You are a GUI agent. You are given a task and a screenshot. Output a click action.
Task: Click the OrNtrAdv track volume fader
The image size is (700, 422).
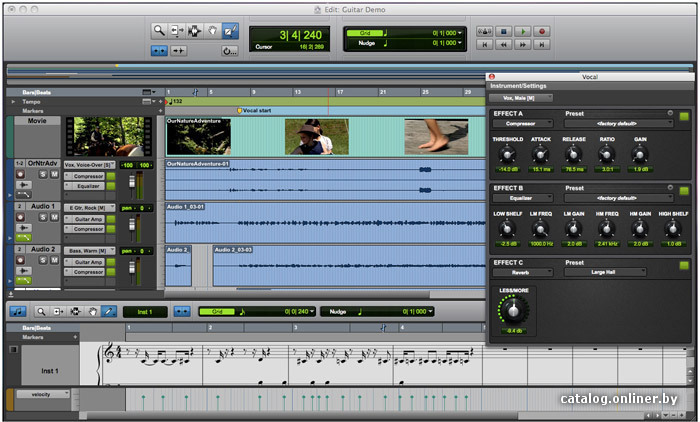pos(132,182)
